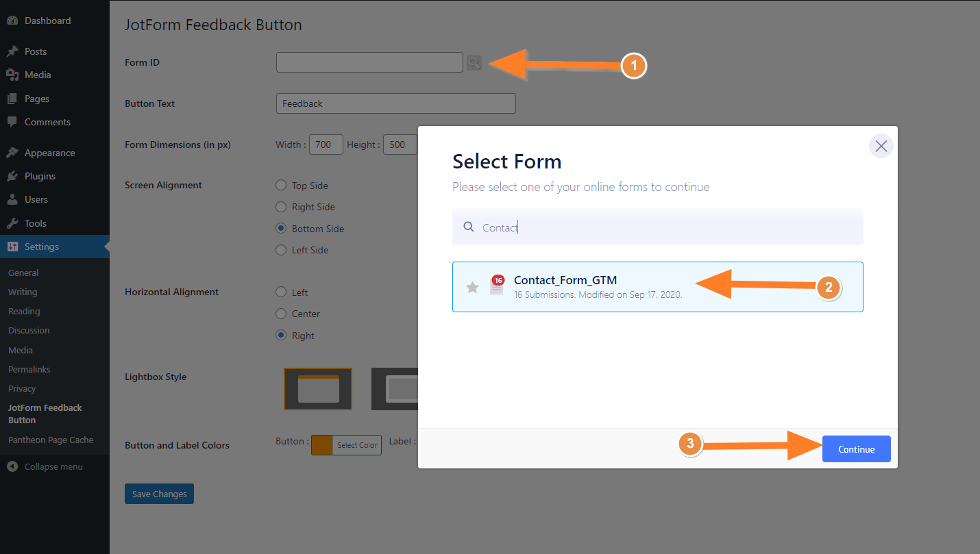Click the Form ID search magnifier icon

474,63
